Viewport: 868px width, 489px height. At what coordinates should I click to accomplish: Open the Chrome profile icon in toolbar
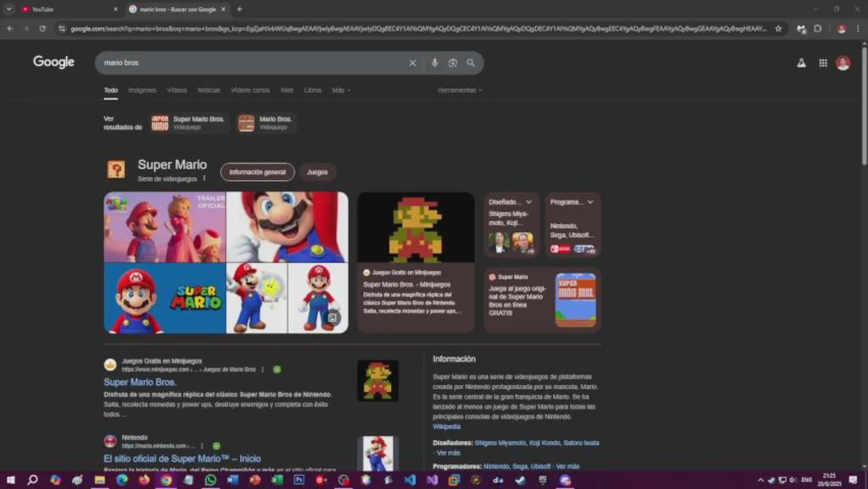tap(842, 29)
